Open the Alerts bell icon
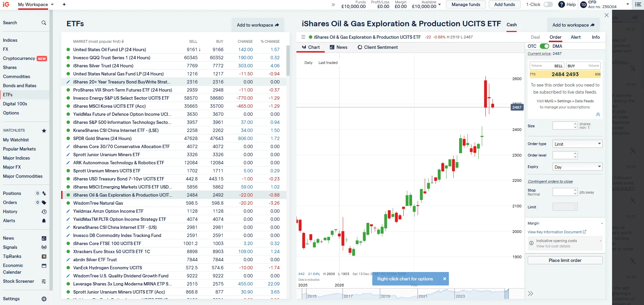This screenshot has height=305, width=644. [x=44, y=221]
